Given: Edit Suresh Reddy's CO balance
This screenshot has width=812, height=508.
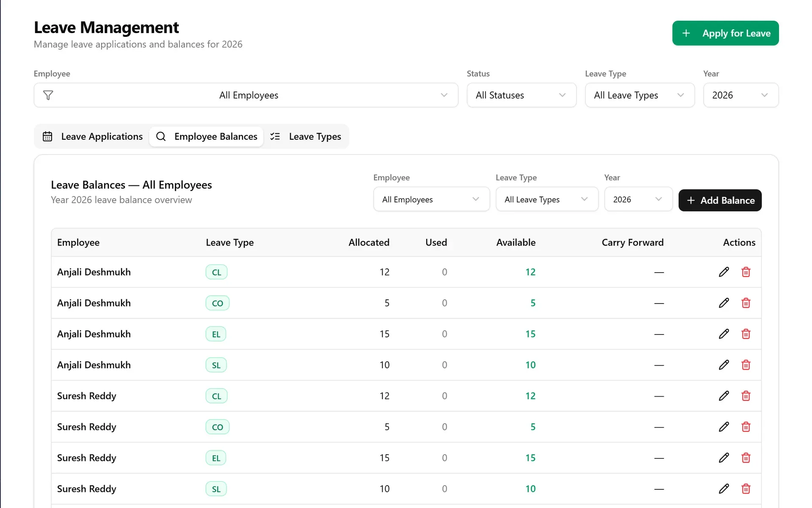Looking at the screenshot, I should [724, 426].
